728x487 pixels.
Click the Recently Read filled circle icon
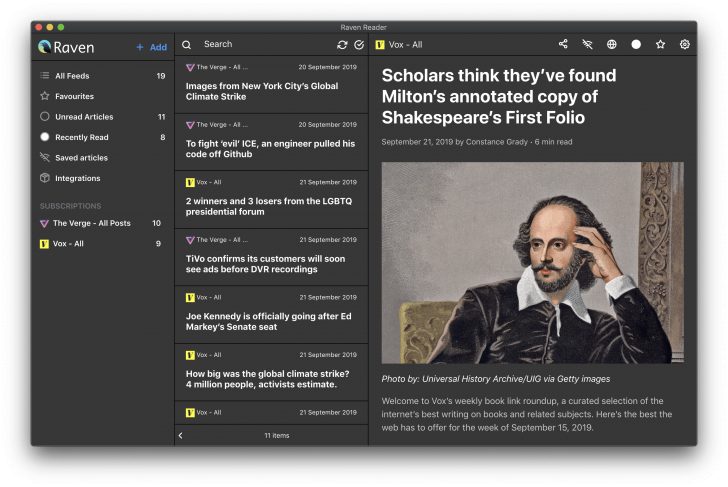(45, 137)
